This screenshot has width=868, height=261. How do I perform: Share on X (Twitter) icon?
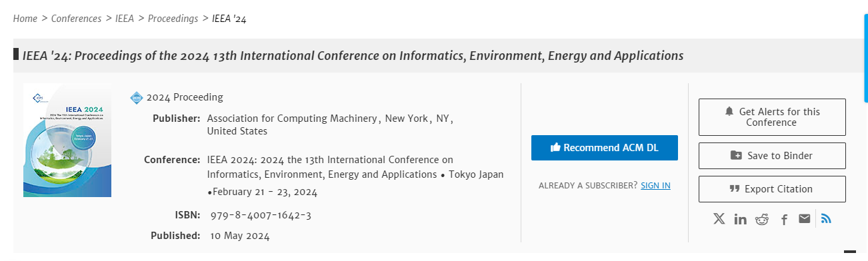point(719,218)
